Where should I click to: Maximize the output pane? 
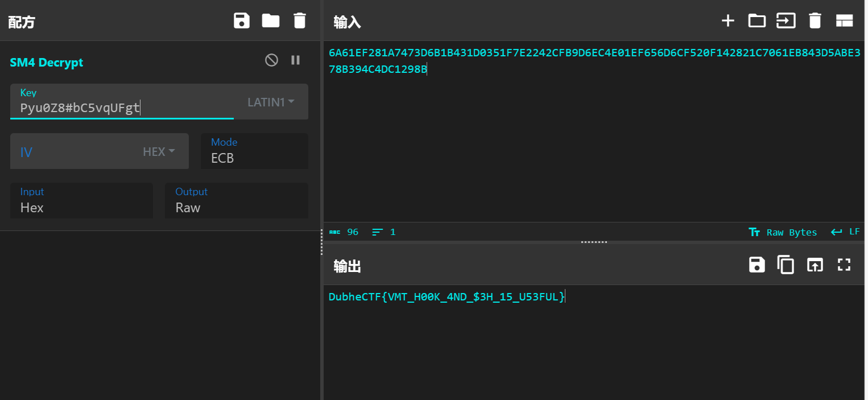(x=844, y=265)
